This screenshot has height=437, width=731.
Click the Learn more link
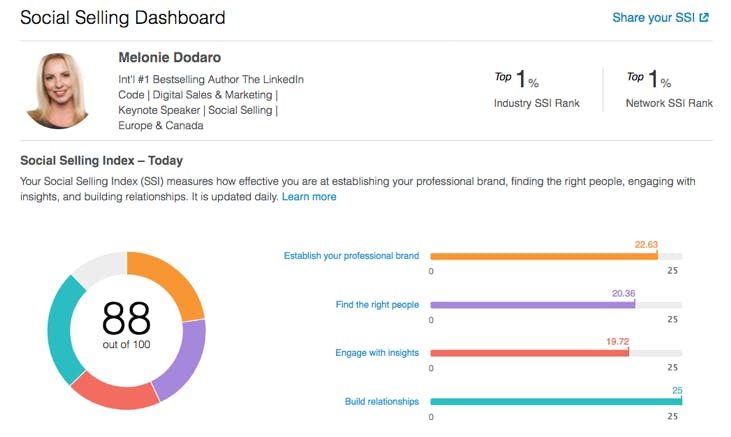click(309, 197)
